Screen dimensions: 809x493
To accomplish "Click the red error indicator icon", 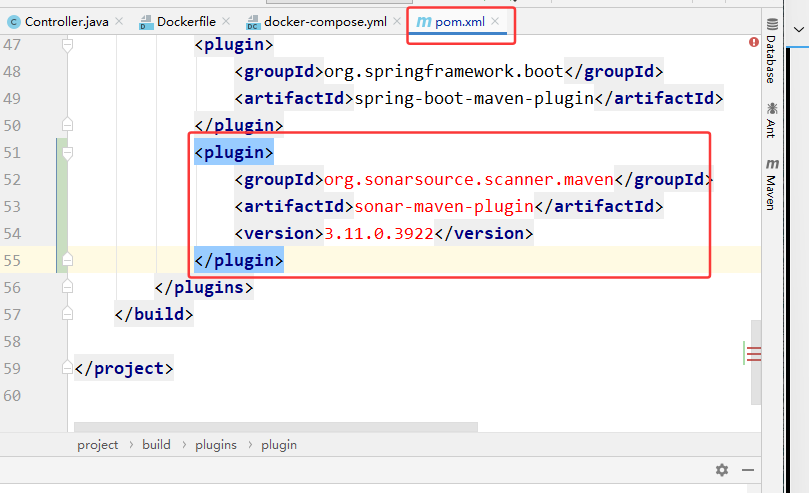I will 754,42.
